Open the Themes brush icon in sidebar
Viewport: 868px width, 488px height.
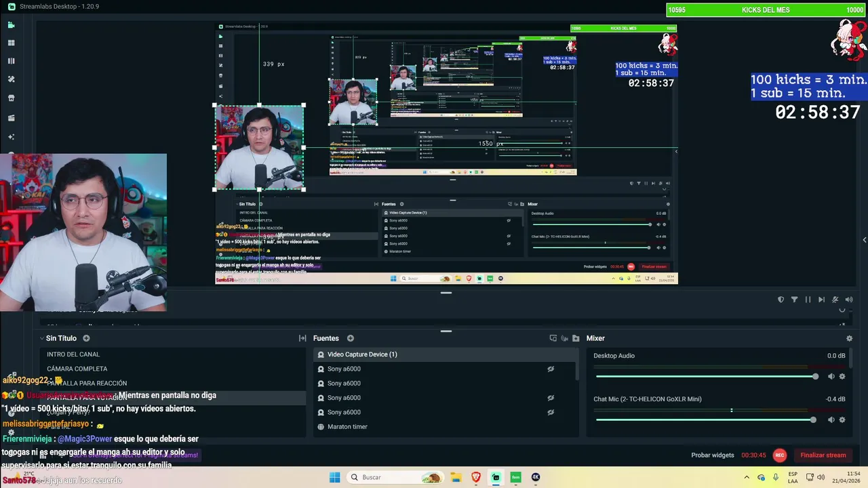(x=11, y=79)
